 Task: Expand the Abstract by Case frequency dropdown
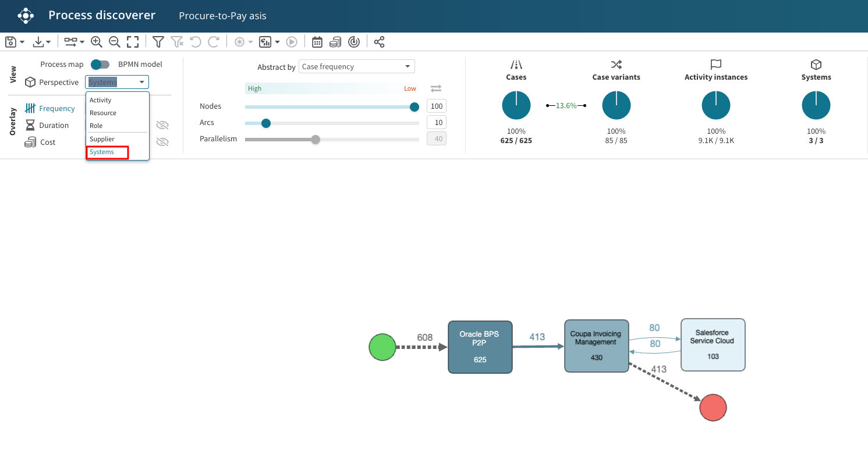pyautogui.click(x=356, y=67)
